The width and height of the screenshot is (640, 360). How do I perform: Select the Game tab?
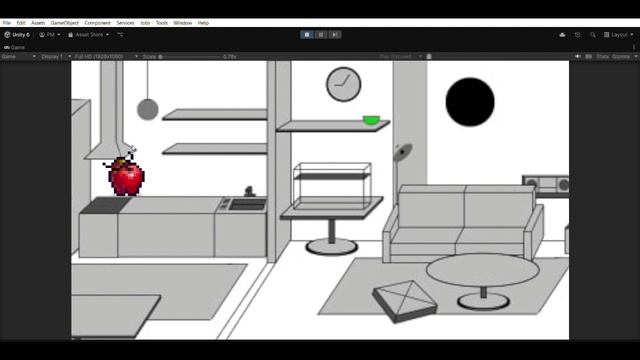tap(15, 47)
